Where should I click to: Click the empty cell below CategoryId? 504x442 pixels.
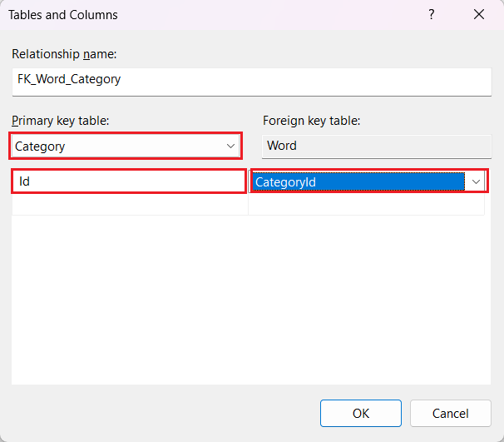tap(366, 204)
